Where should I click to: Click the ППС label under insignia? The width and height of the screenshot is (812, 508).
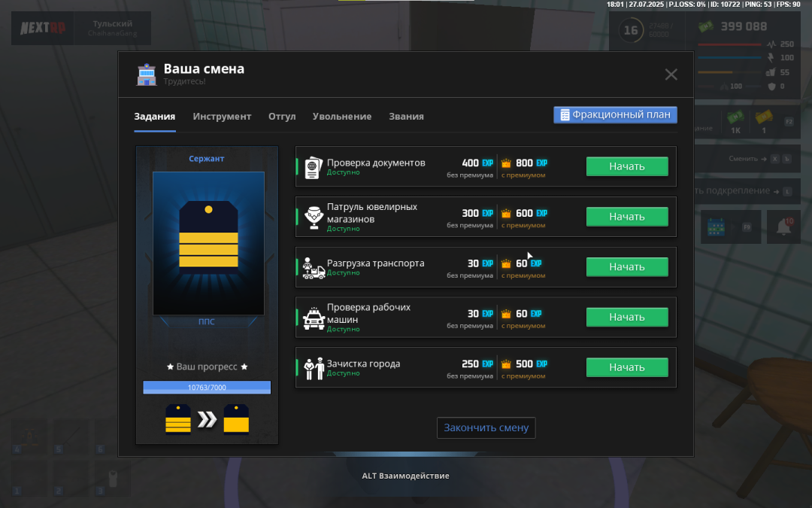(206, 321)
